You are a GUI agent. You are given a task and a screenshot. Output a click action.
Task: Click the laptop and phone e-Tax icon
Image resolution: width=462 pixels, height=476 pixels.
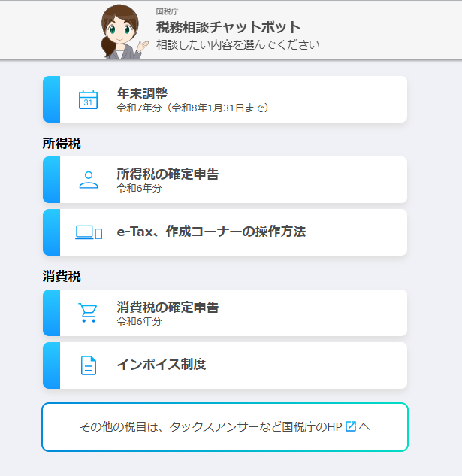coord(89,232)
